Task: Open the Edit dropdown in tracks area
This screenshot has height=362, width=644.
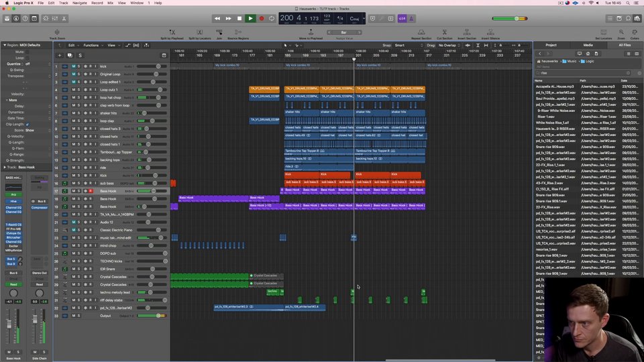Action: (72, 45)
